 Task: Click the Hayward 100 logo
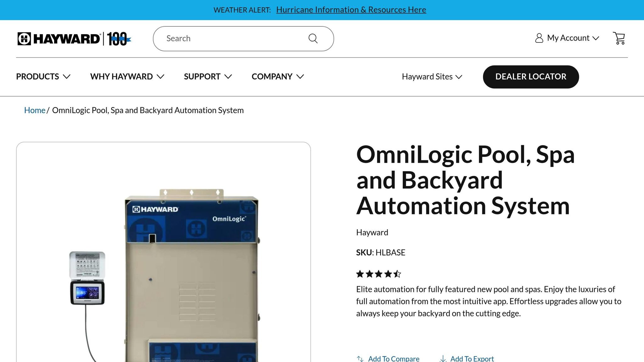coord(74,39)
